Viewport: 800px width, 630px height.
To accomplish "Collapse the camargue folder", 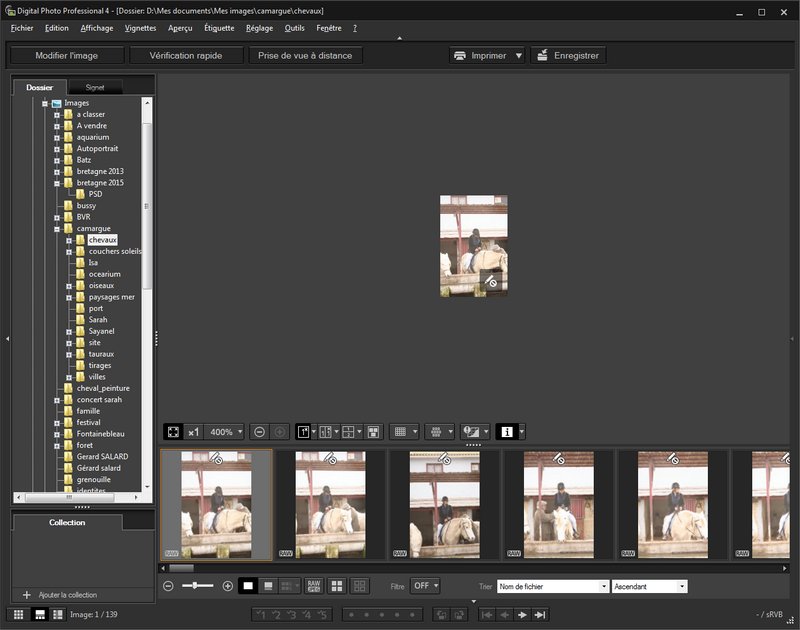I will coord(57,229).
